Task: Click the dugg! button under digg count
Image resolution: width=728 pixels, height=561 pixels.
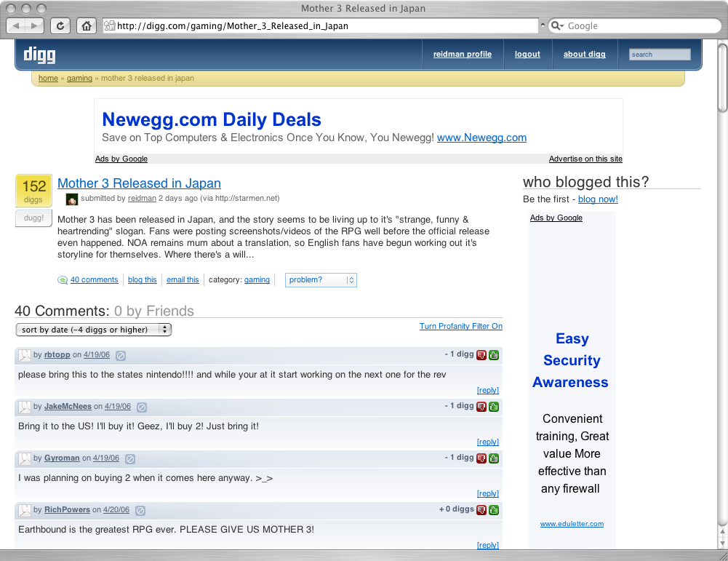Action: click(33, 218)
